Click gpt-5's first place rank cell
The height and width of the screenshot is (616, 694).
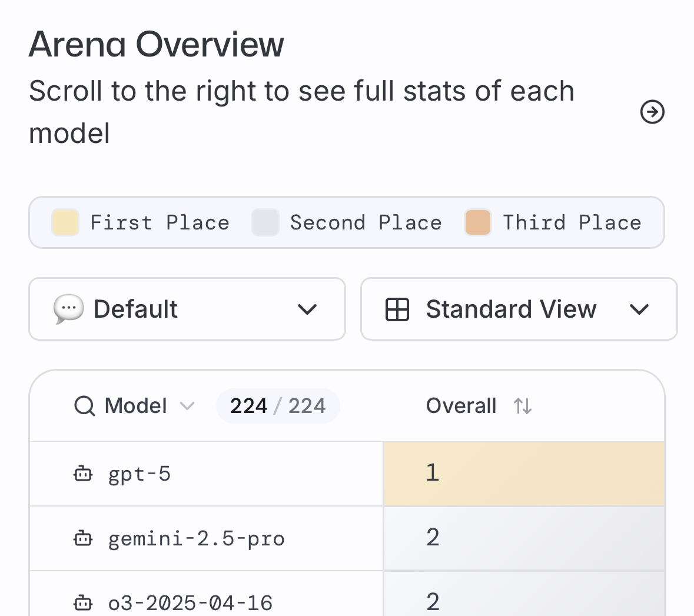coord(523,474)
